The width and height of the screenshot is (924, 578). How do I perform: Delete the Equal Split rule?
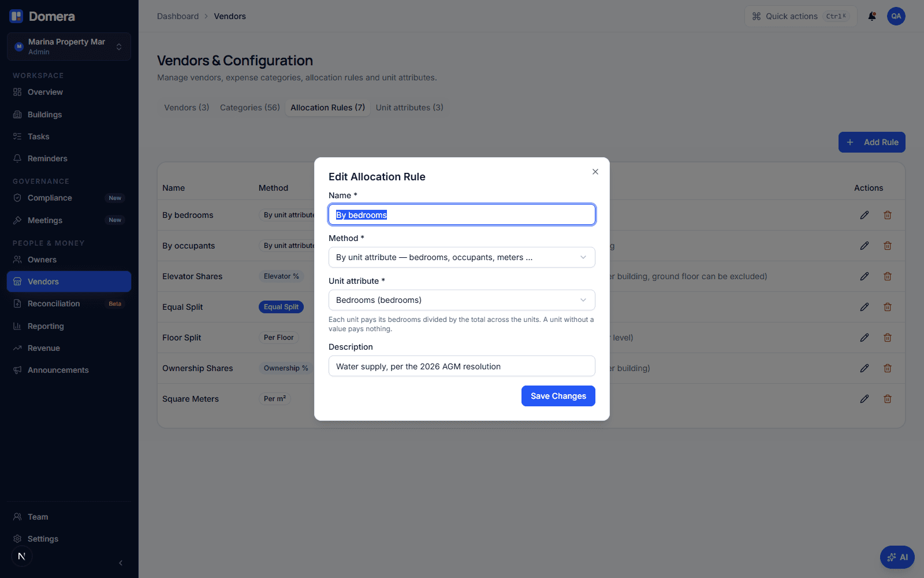pyautogui.click(x=888, y=307)
